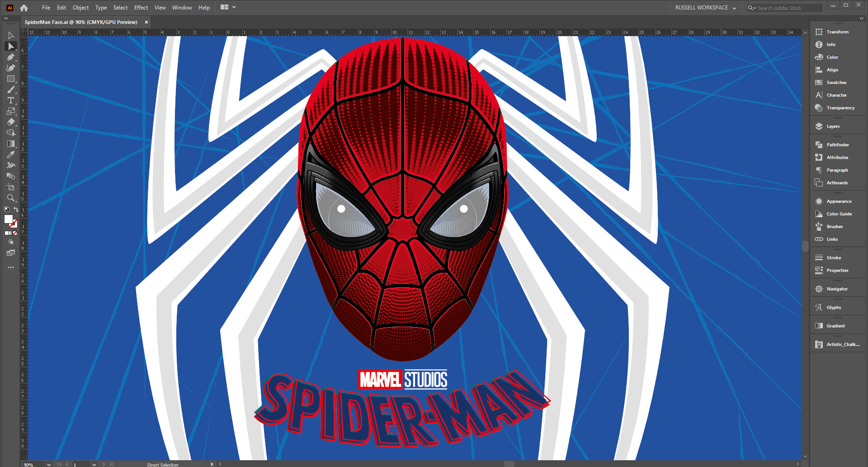Viewport: 868px width, 467px height.
Task: Open the artboard number dropdown in status bar
Action: coord(94,464)
